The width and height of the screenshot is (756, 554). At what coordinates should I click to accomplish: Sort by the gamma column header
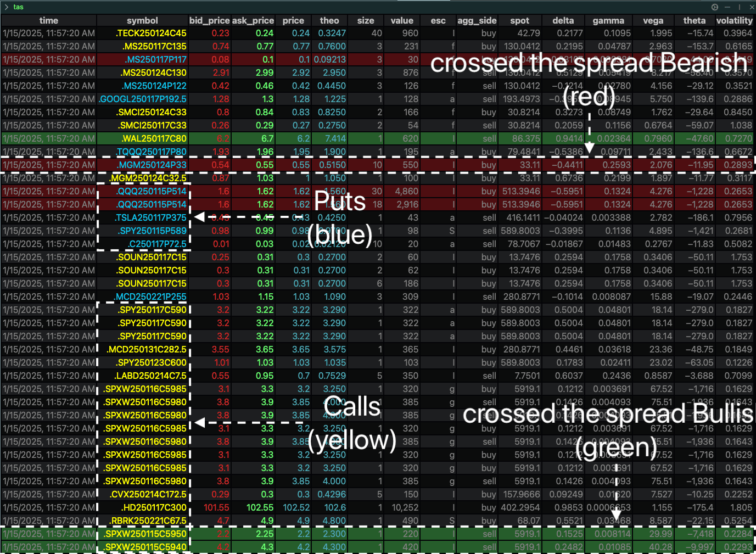coord(608,20)
